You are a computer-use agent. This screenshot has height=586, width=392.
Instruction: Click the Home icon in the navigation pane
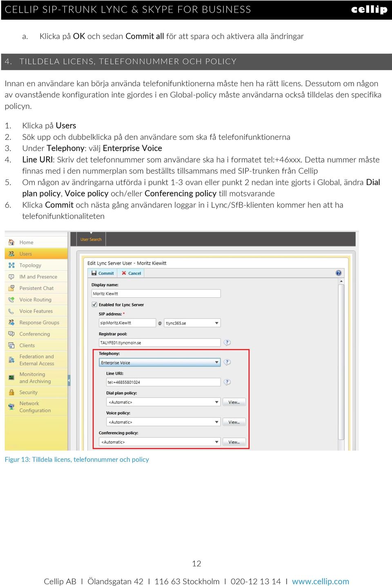pyautogui.click(x=11, y=242)
